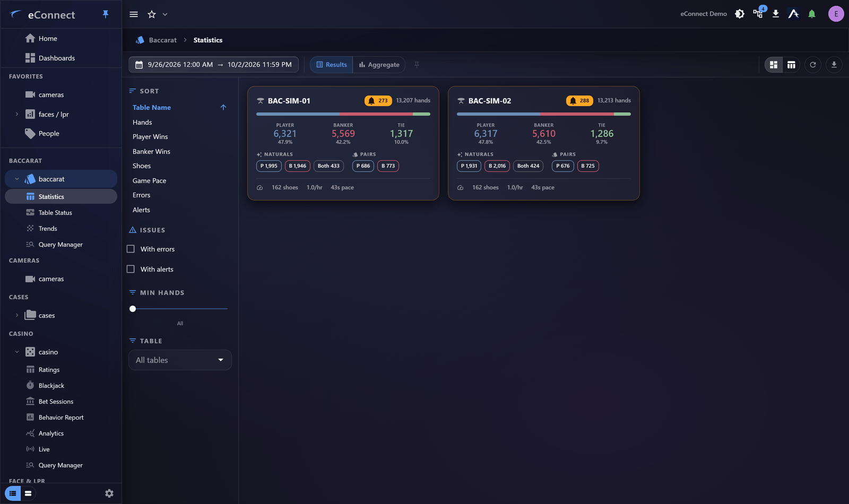Click the pin sidebar icon
The image size is (849, 504).
(x=106, y=14)
